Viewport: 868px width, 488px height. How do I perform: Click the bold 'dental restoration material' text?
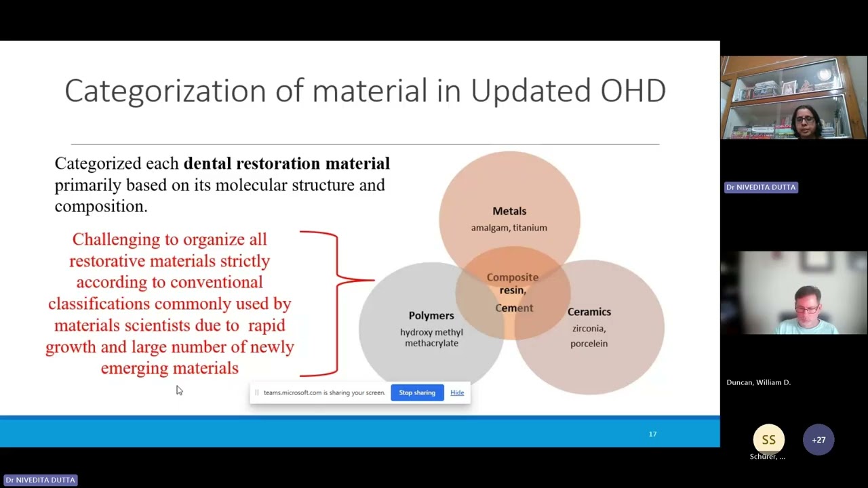pyautogui.click(x=287, y=163)
